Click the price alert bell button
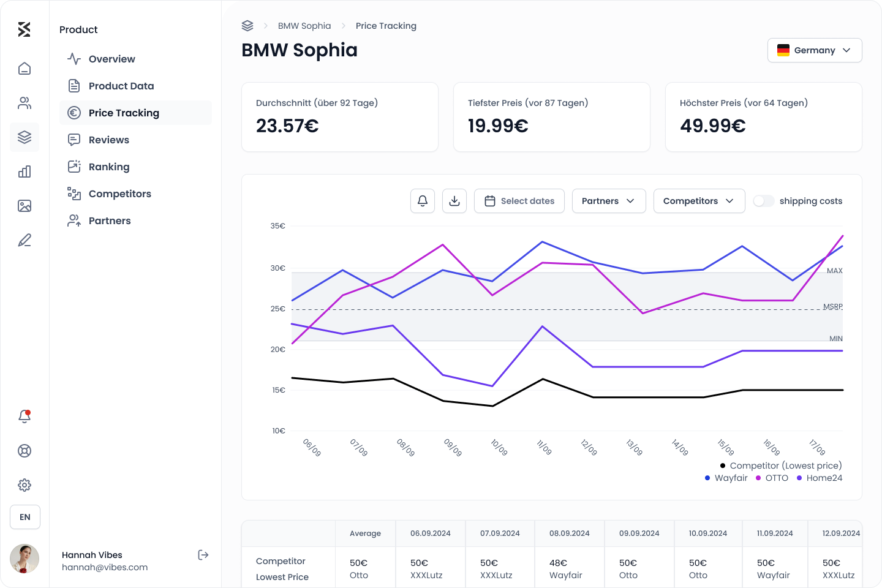Image resolution: width=882 pixels, height=588 pixels. (x=423, y=201)
